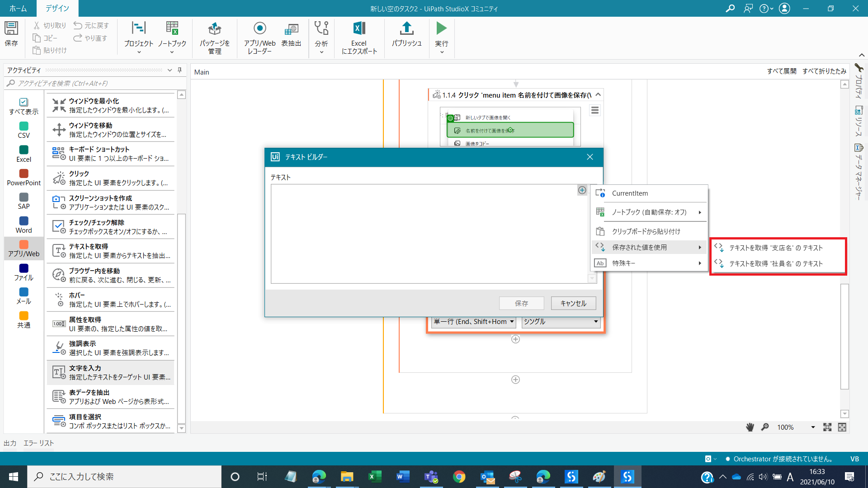
Task: Click the キャンセル button in テキストビルダー
Action: click(573, 303)
